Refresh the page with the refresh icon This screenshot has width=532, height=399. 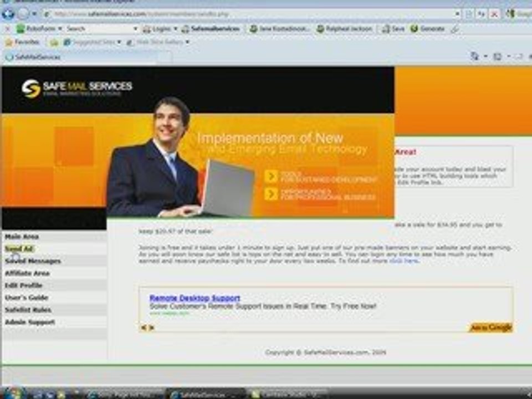click(x=482, y=14)
